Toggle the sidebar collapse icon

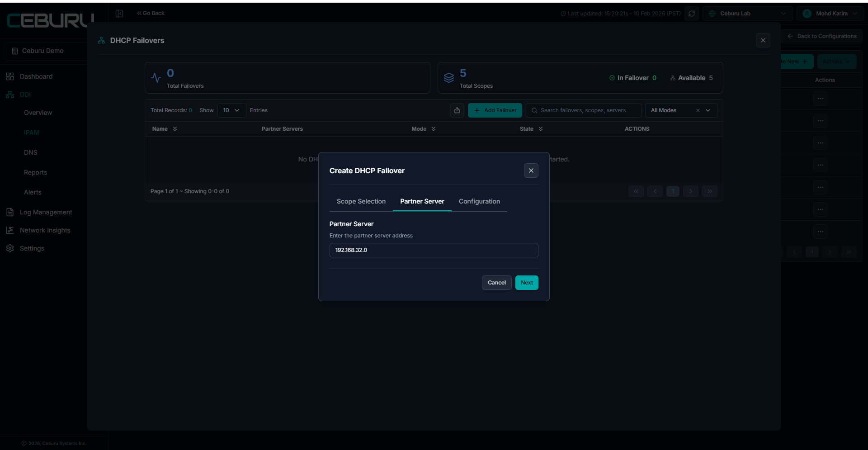[119, 14]
